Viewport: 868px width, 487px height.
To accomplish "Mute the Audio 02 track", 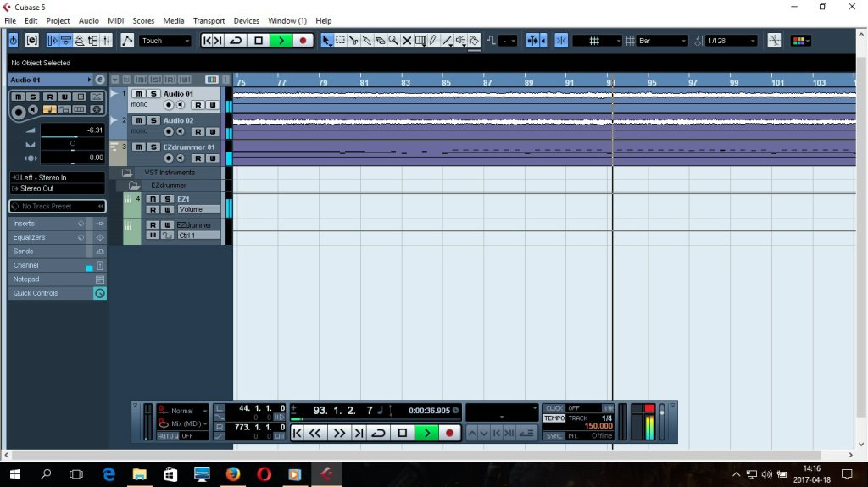I will [x=138, y=120].
